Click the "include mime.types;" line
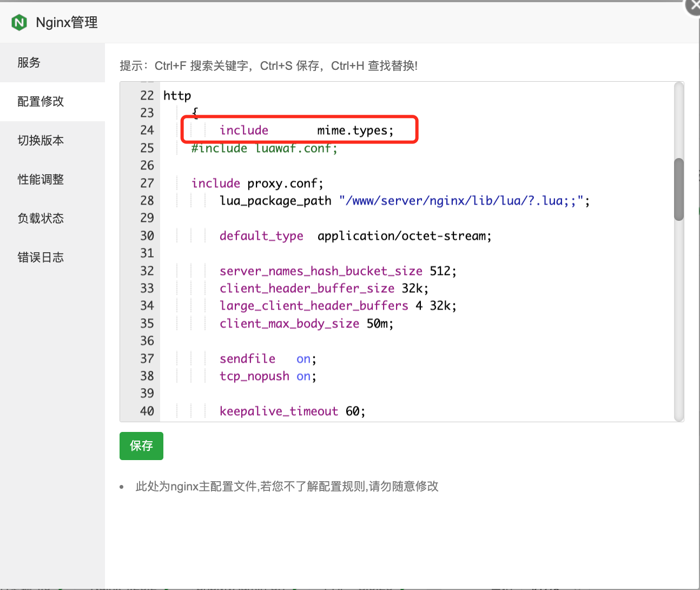The width and height of the screenshot is (700, 590). pyautogui.click(x=307, y=130)
